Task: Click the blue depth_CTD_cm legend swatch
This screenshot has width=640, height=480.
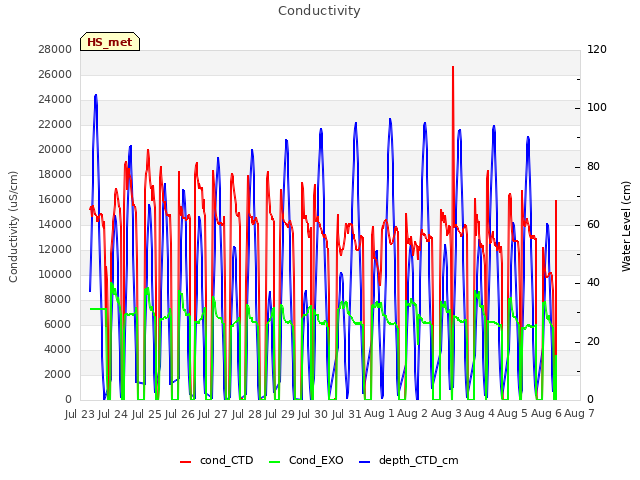Action: (364, 462)
